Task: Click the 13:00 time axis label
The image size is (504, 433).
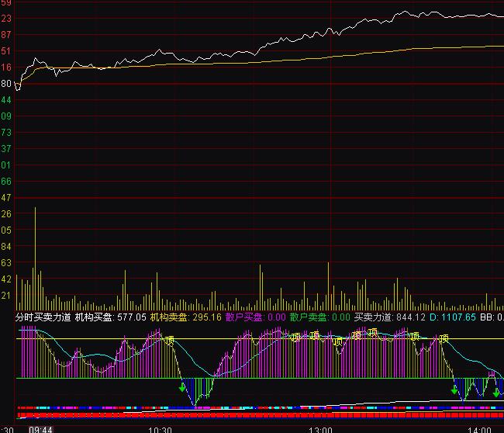Action: (320, 428)
